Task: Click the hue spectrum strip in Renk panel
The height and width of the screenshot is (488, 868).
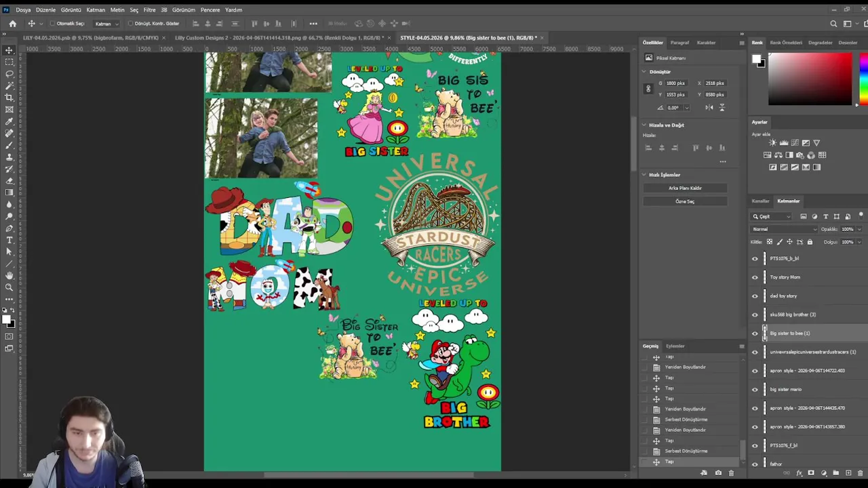Action: tap(863, 79)
